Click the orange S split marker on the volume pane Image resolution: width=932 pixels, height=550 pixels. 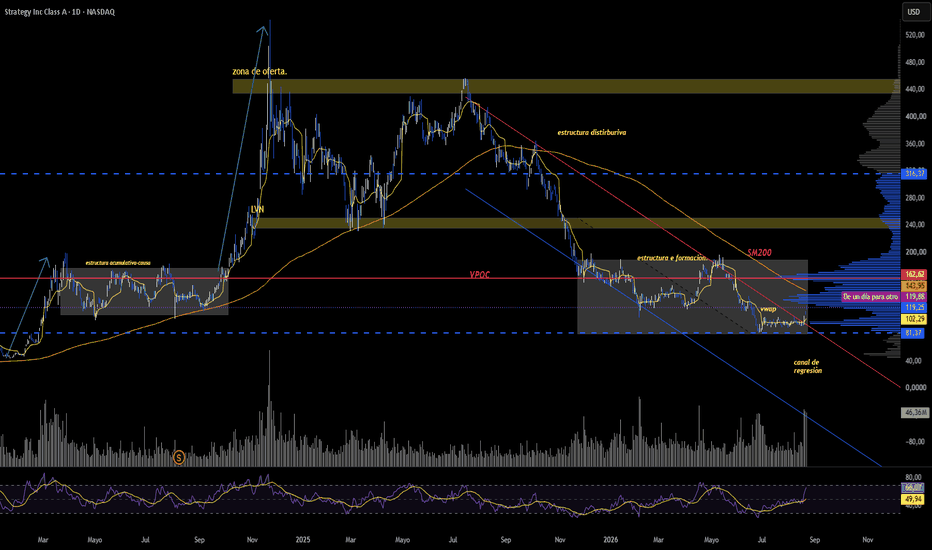(x=179, y=457)
